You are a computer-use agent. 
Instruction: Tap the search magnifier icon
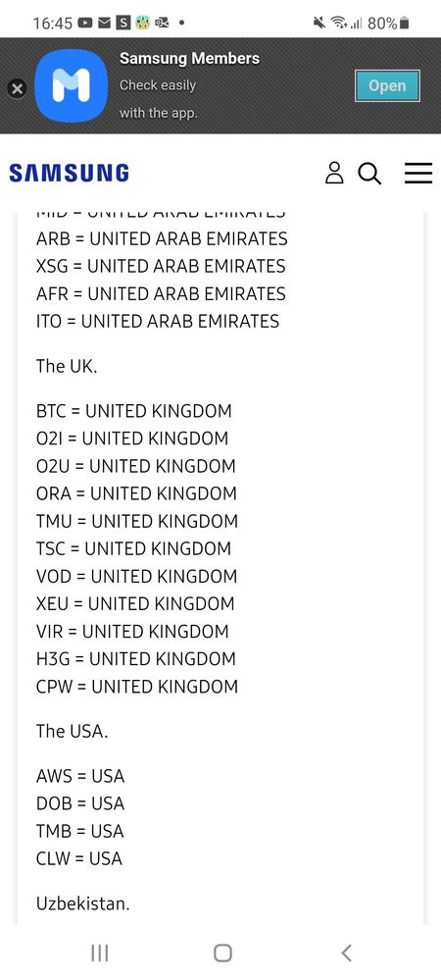click(369, 173)
